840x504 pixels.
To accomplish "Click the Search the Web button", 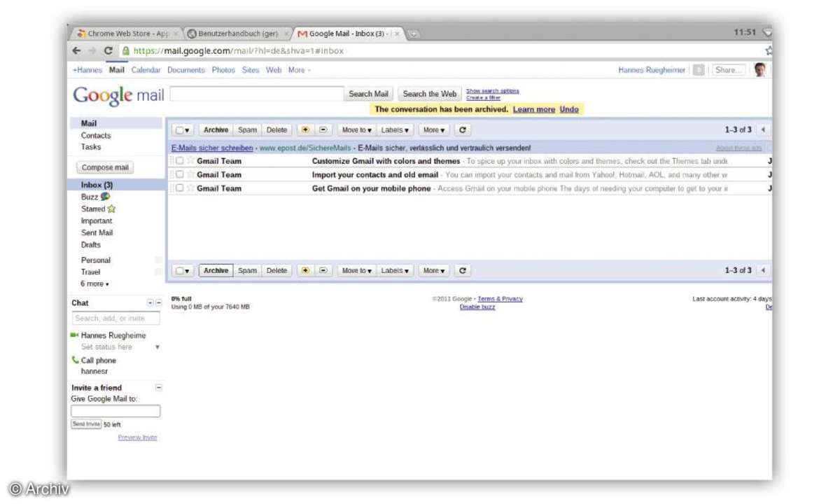I will pos(430,94).
